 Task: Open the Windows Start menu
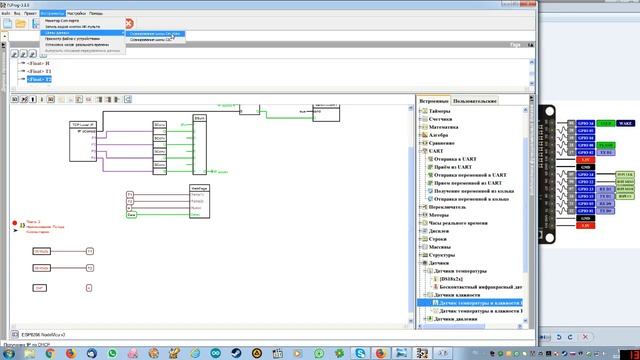(x=9, y=353)
